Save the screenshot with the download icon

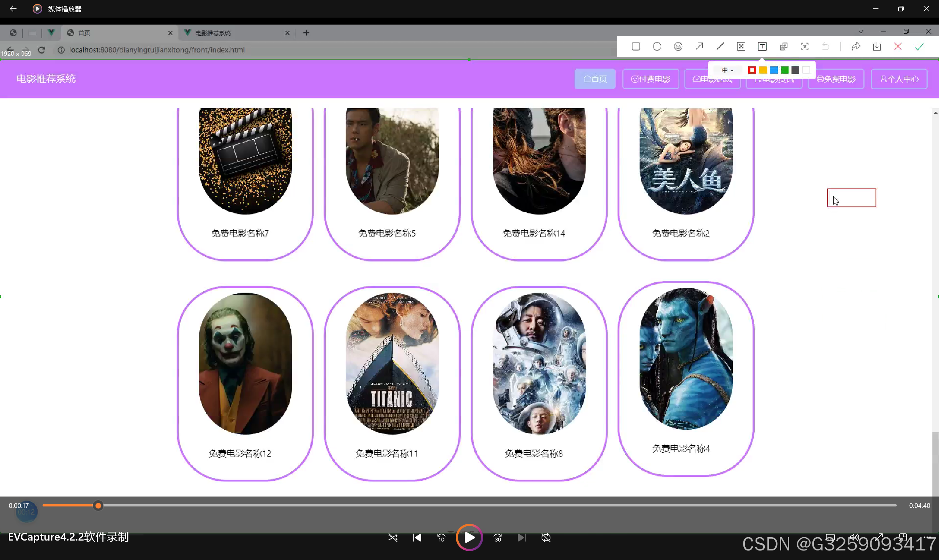[x=877, y=47]
